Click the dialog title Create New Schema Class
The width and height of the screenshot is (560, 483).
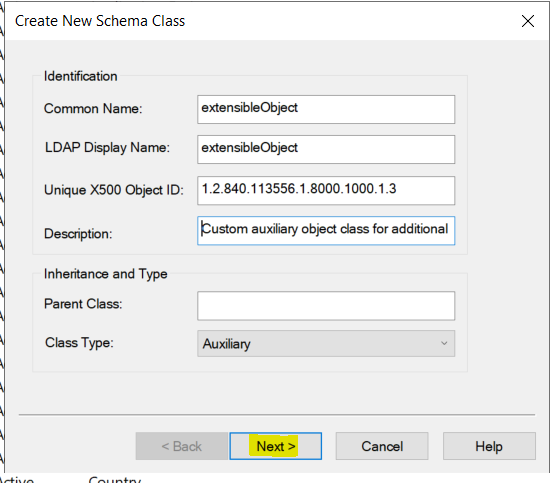pyautogui.click(x=100, y=21)
